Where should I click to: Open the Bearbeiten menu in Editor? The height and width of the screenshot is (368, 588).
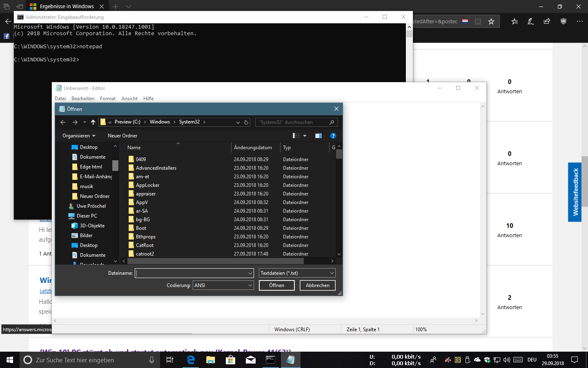(83, 99)
